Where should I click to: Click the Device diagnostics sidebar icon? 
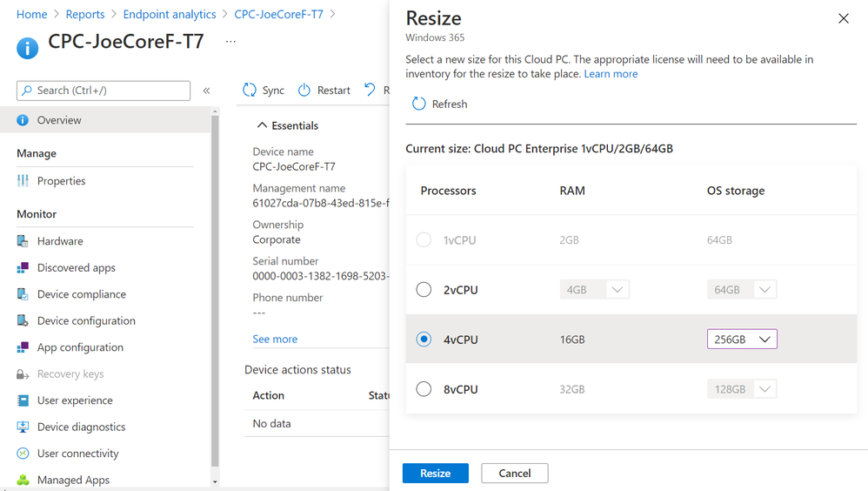pyautogui.click(x=23, y=427)
